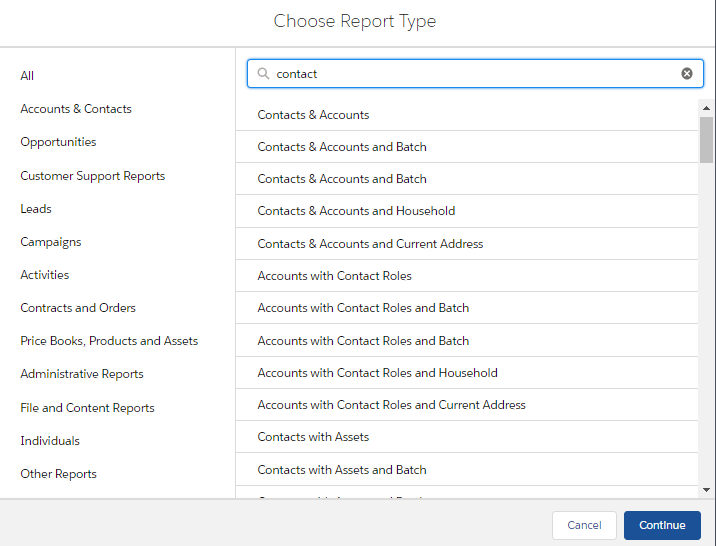This screenshot has height=546, width=716.
Task: Click the report list scrollbar thumb
Action: pos(706,140)
